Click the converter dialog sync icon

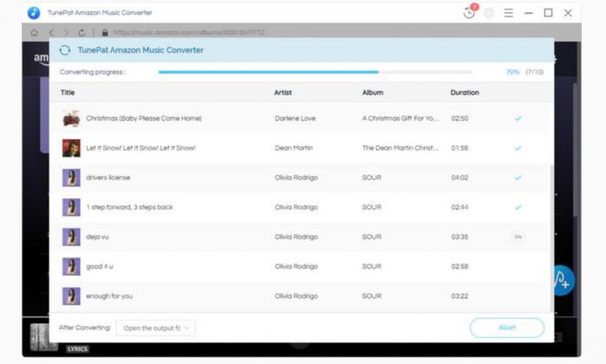(65, 50)
